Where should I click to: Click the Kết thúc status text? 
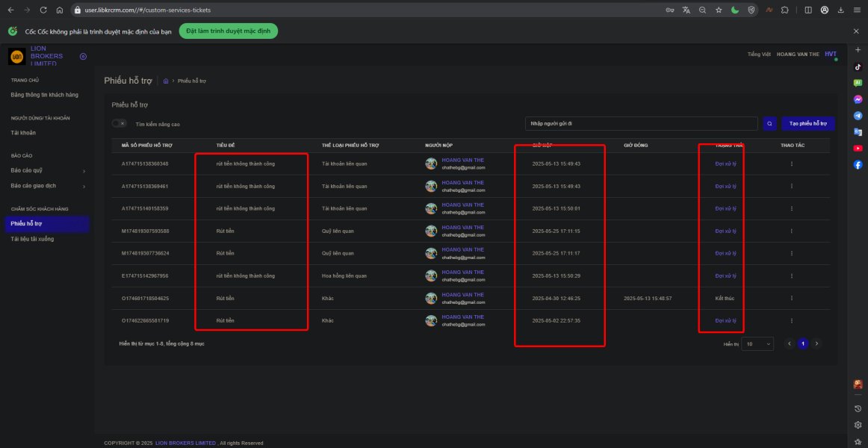725,298
